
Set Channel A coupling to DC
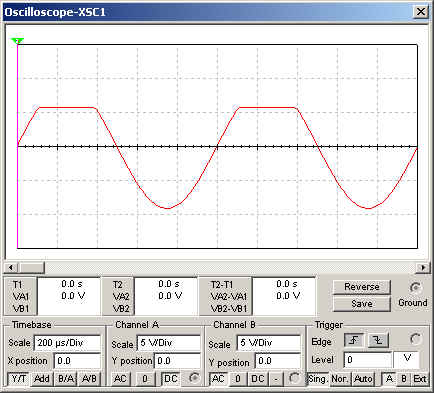171,379
